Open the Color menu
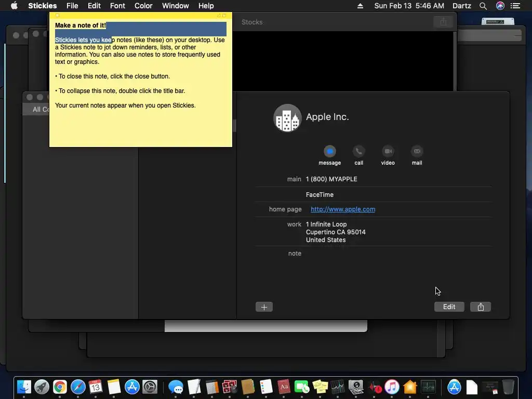Image resolution: width=532 pixels, height=399 pixels. (x=143, y=6)
